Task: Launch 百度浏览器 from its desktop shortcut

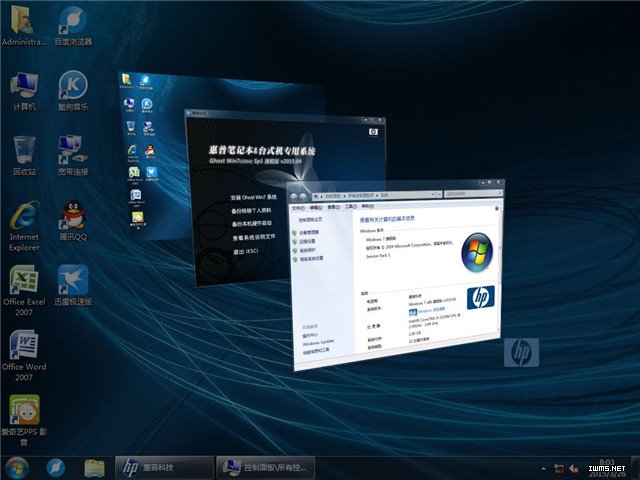Action: coord(73,25)
